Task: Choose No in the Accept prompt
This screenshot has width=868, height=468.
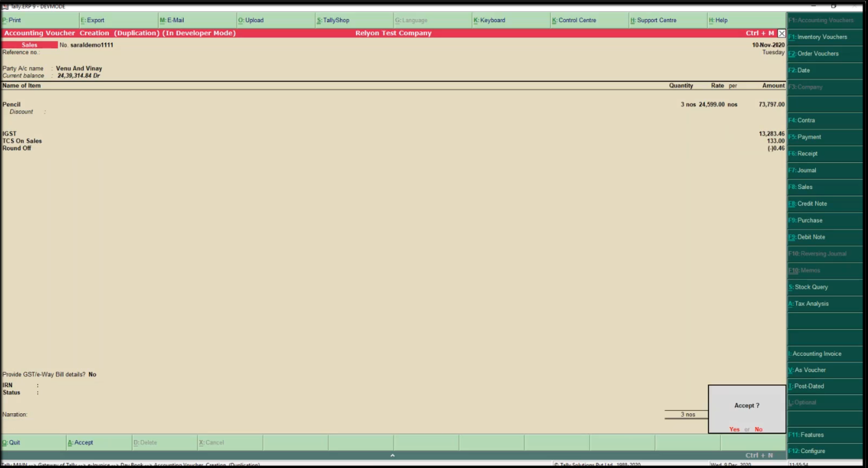Action: (x=759, y=430)
